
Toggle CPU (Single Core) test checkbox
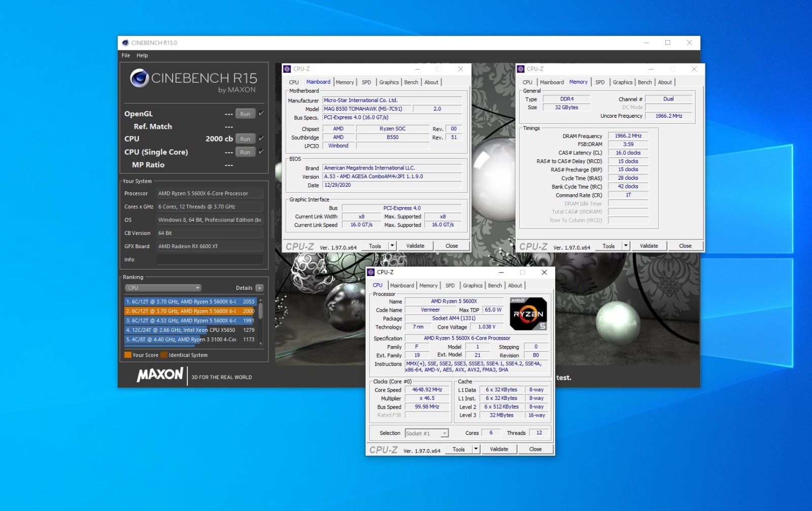[x=261, y=151]
